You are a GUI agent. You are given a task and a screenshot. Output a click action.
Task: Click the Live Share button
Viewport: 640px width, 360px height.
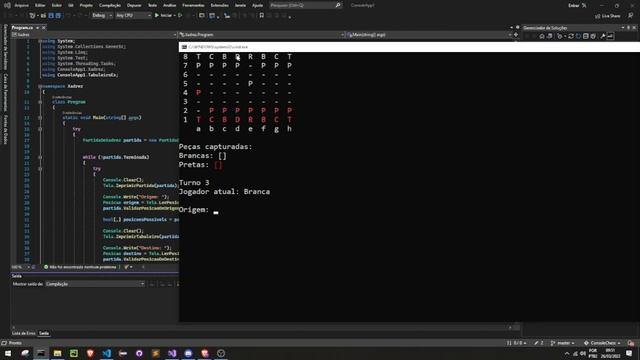point(608,16)
